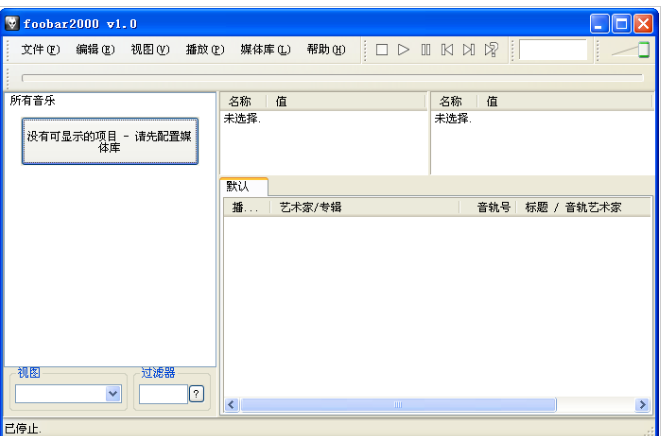This screenshot has height=436, width=663.
Task: Go to previous track icon
Action: tap(447, 50)
